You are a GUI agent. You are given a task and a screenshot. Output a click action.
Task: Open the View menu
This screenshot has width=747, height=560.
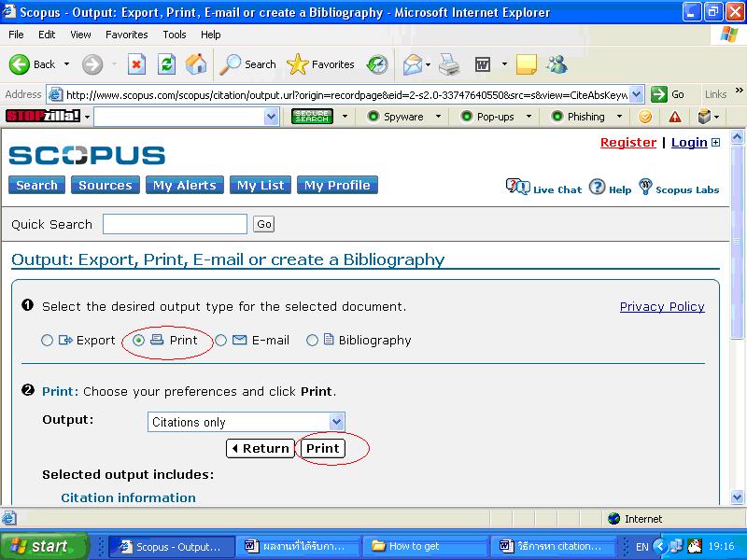point(80,35)
